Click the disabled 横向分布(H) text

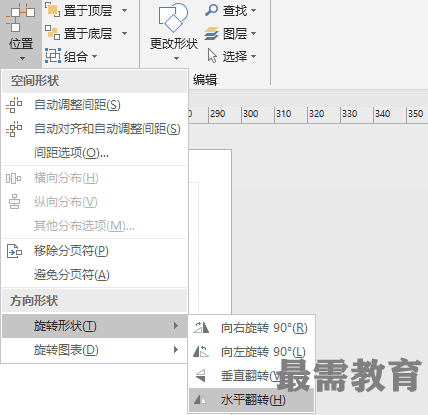66,178
